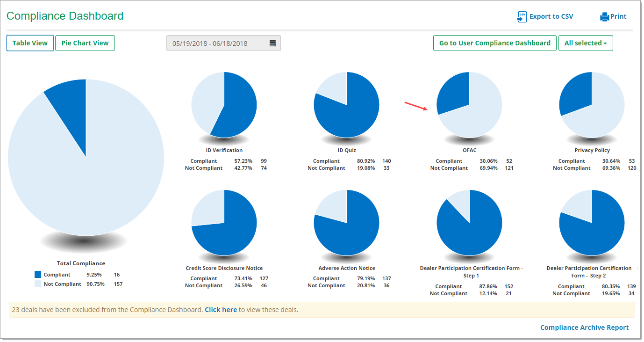Click the 90.75% Not Compliant value

pos(95,284)
